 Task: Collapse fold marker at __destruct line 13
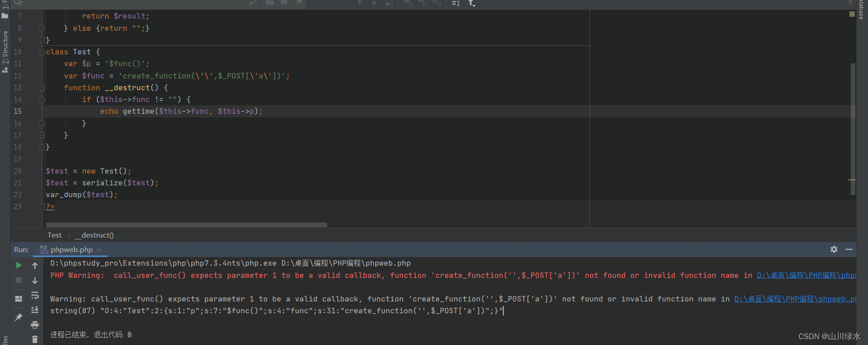tap(42, 88)
